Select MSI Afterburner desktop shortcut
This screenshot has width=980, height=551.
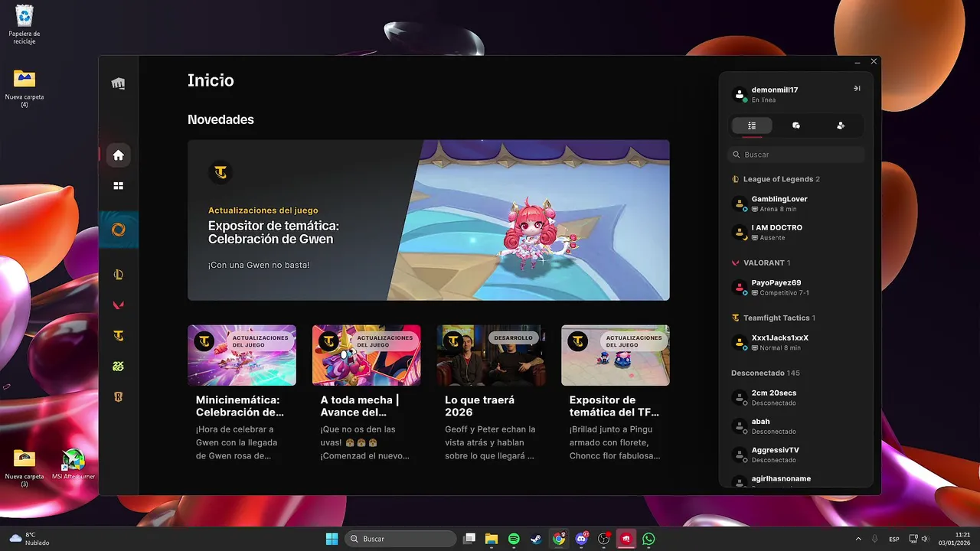pos(73,465)
